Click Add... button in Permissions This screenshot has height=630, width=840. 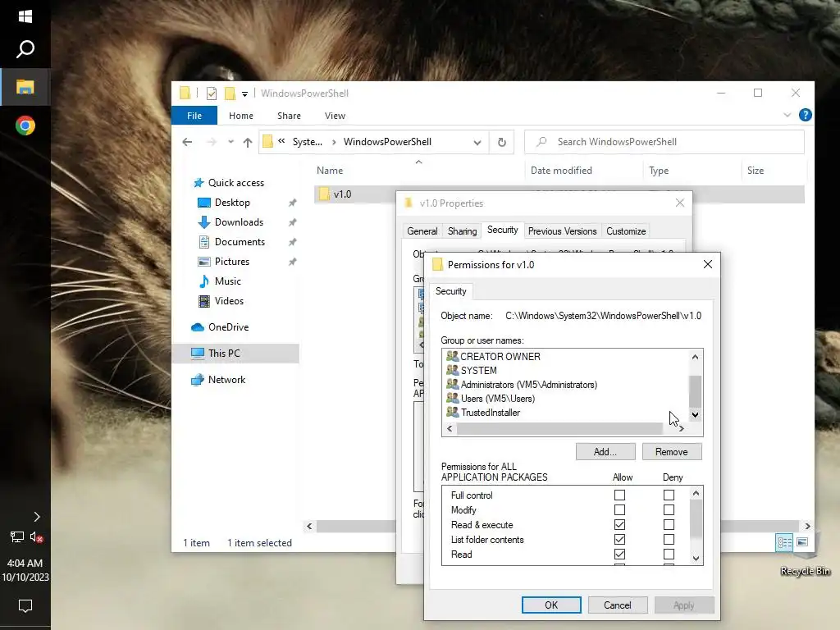605,452
